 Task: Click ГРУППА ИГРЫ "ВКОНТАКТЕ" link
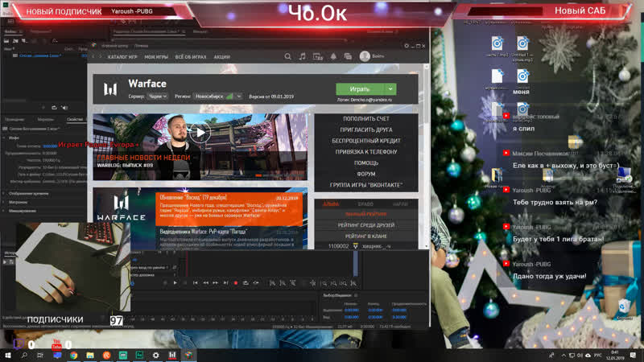pos(366,185)
